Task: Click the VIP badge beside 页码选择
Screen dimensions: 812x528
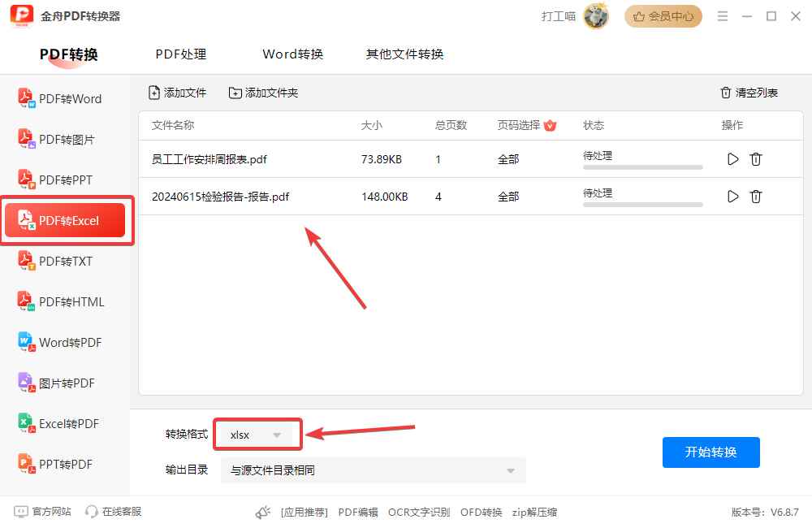Action: coord(550,125)
